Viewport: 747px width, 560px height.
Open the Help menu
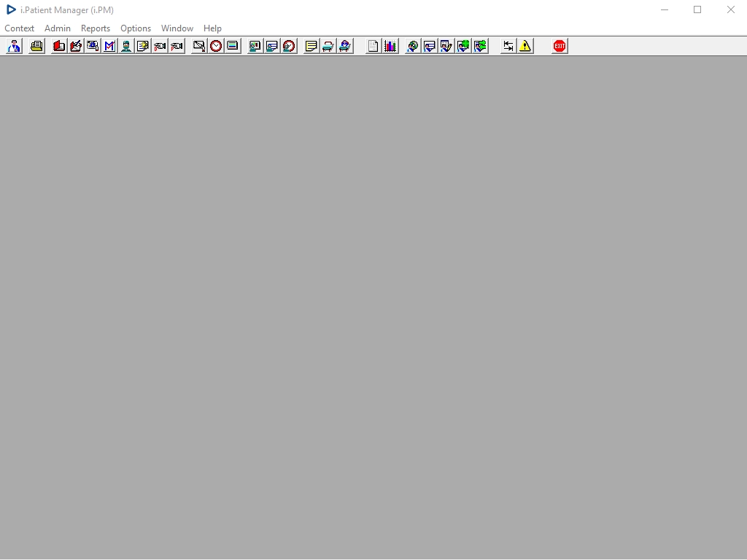212,28
